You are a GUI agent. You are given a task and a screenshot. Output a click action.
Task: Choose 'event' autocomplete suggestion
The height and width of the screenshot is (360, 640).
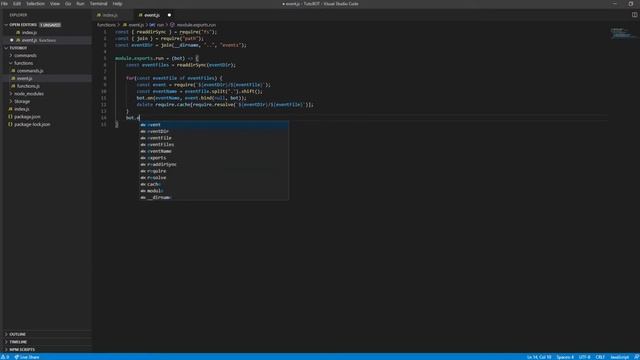(214, 124)
